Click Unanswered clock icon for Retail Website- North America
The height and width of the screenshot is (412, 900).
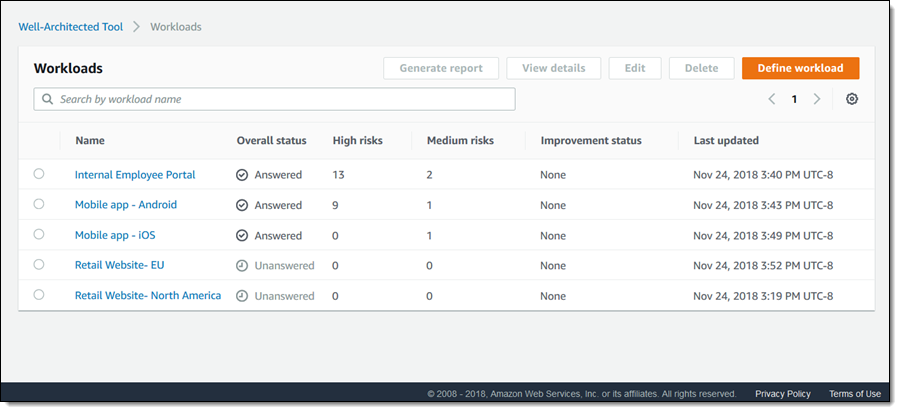242,296
